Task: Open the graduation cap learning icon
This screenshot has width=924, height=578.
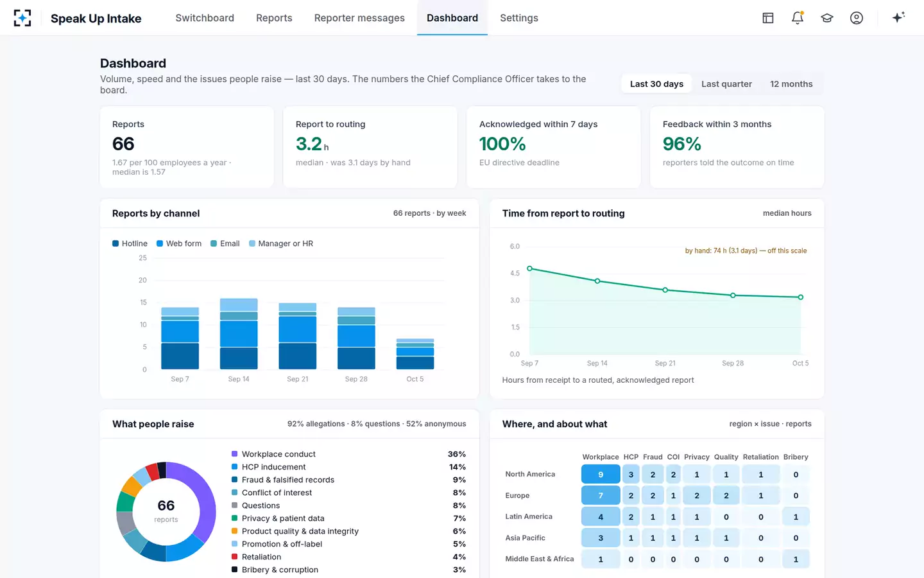Action: (x=827, y=18)
